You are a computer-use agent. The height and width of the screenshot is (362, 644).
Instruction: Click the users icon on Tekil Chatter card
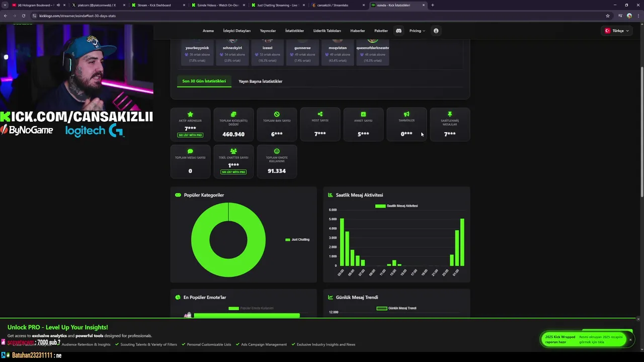(x=233, y=151)
